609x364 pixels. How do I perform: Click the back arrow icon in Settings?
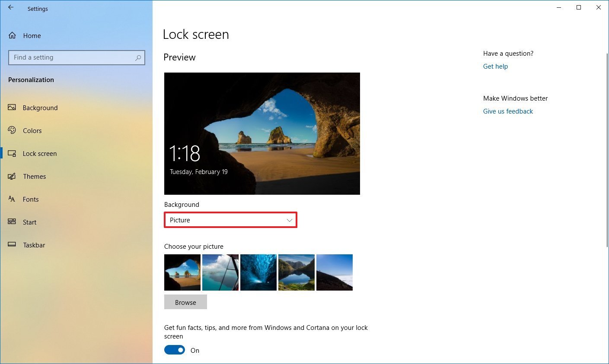pyautogui.click(x=11, y=8)
